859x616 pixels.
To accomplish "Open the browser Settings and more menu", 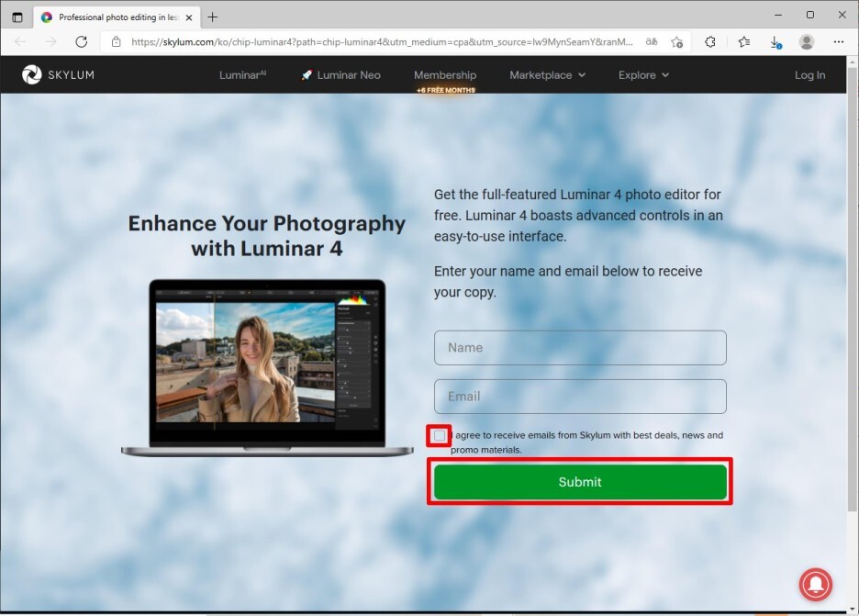I will point(838,41).
